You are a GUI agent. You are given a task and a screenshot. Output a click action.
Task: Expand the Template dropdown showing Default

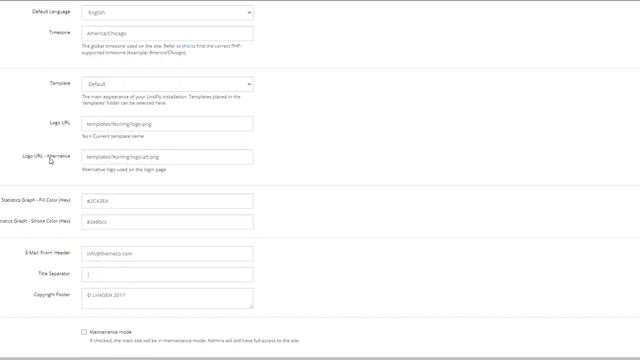click(167, 84)
